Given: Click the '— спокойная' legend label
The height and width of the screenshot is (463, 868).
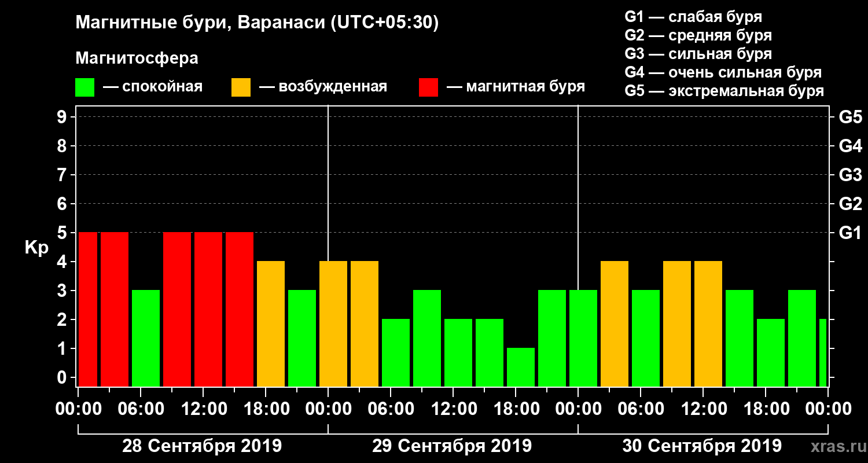Looking at the screenshot, I should (152, 87).
